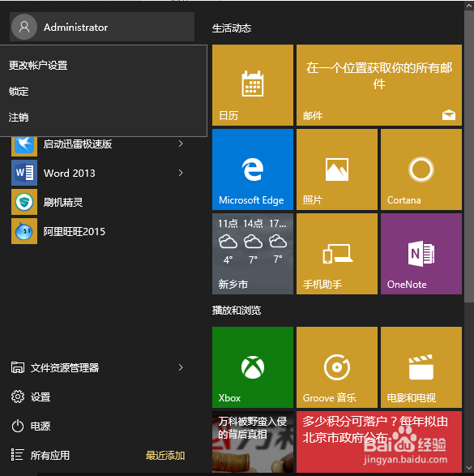Open the Mail (邮件) tile
The image size is (474, 476).
click(x=379, y=85)
